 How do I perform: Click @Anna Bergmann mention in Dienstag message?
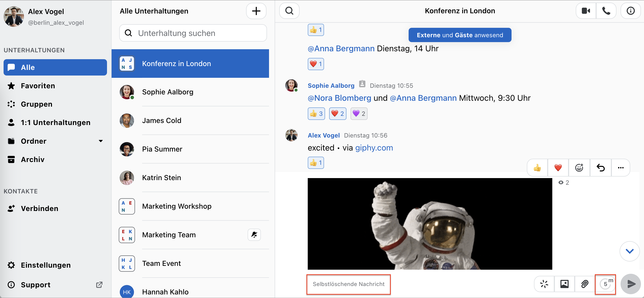(341, 48)
